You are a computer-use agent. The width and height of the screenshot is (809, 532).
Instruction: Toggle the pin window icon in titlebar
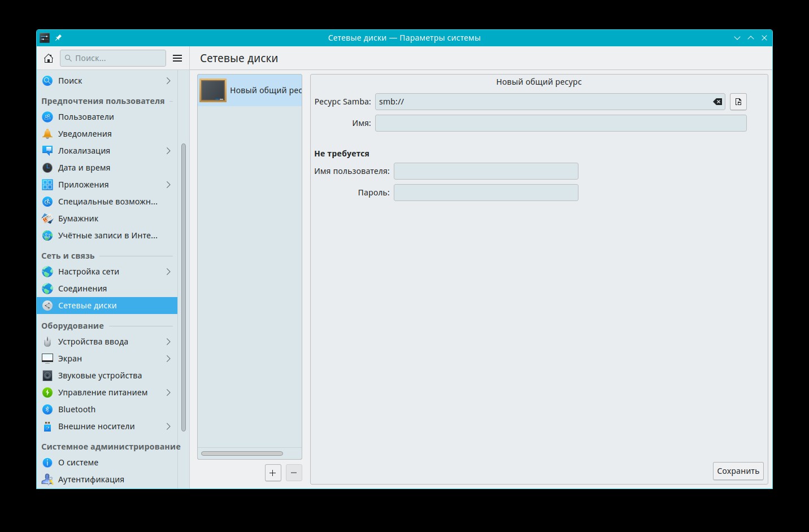pyautogui.click(x=58, y=38)
